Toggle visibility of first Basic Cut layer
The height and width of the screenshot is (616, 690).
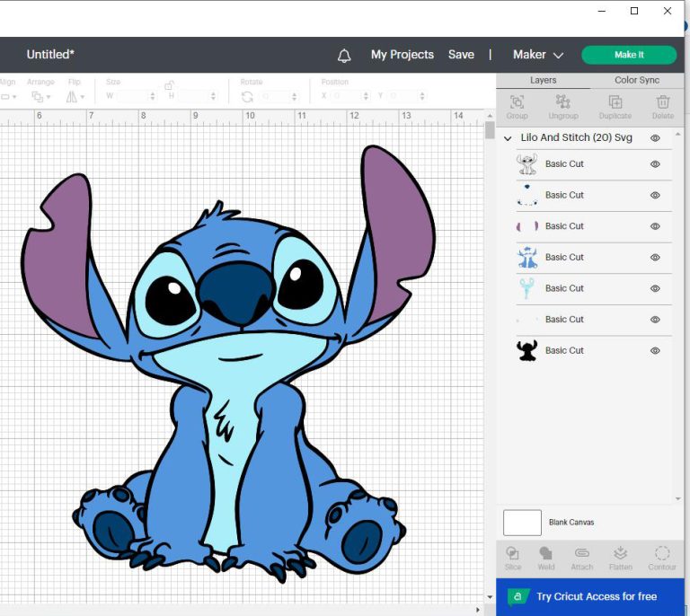click(x=655, y=164)
